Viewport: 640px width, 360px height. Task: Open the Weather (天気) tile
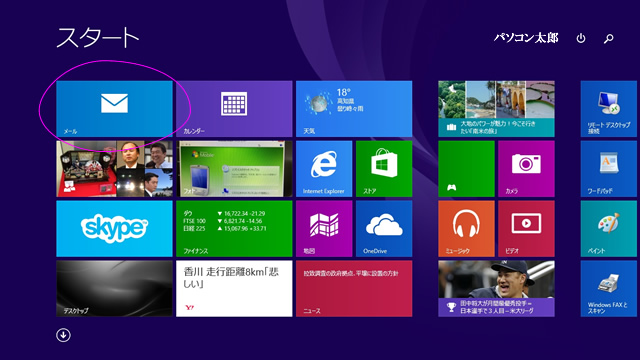[354, 109]
